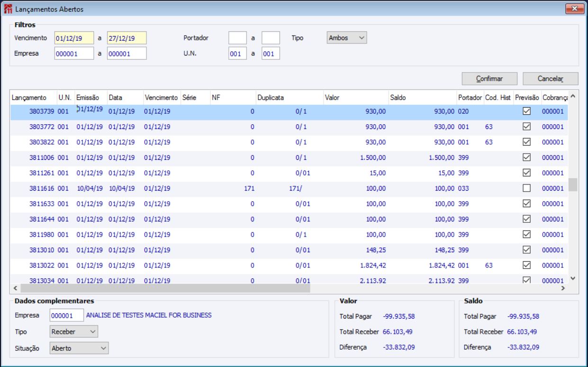The width and height of the screenshot is (588, 367).
Task: Enable Previsão checkbox for lançamento 3811616
Action: (526, 188)
